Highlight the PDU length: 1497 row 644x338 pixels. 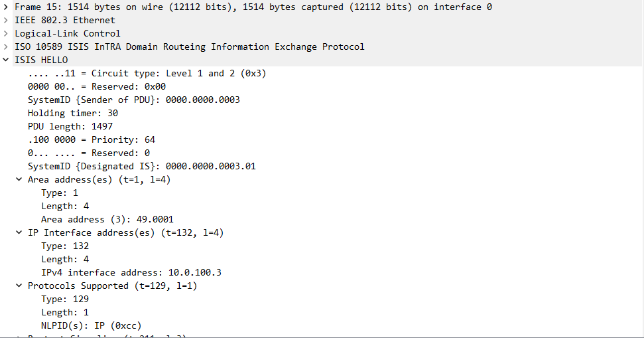(x=70, y=126)
